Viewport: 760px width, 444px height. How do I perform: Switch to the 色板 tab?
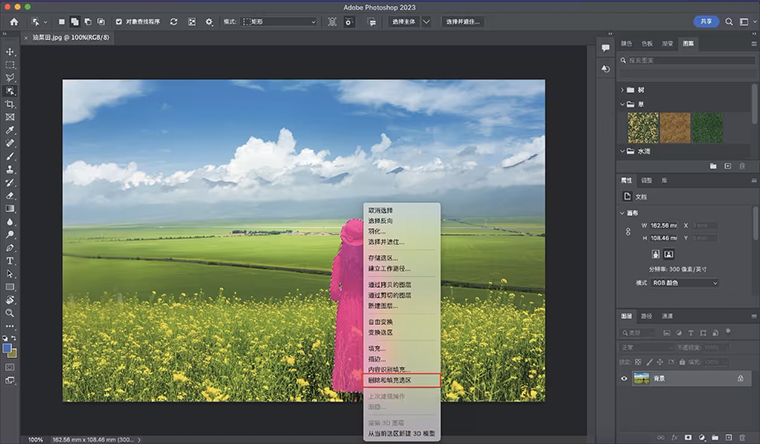click(647, 44)
